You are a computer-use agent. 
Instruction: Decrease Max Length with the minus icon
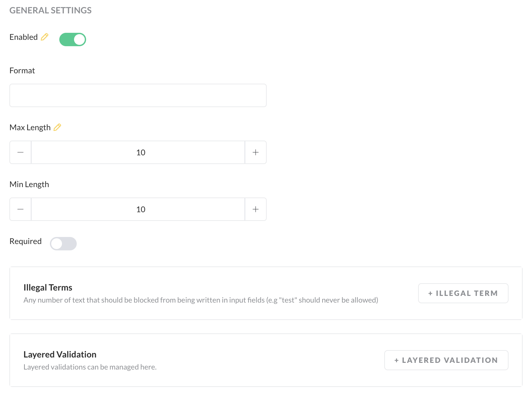click(x=20, y=152)
